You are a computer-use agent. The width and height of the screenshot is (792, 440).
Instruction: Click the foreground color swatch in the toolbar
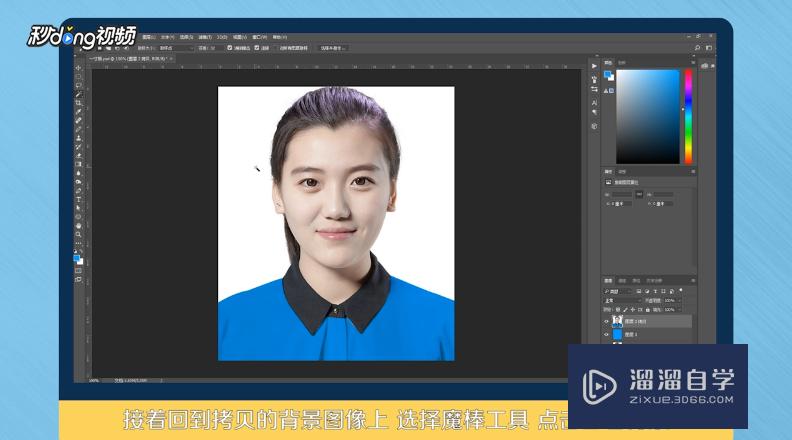(x=76, y=257)
